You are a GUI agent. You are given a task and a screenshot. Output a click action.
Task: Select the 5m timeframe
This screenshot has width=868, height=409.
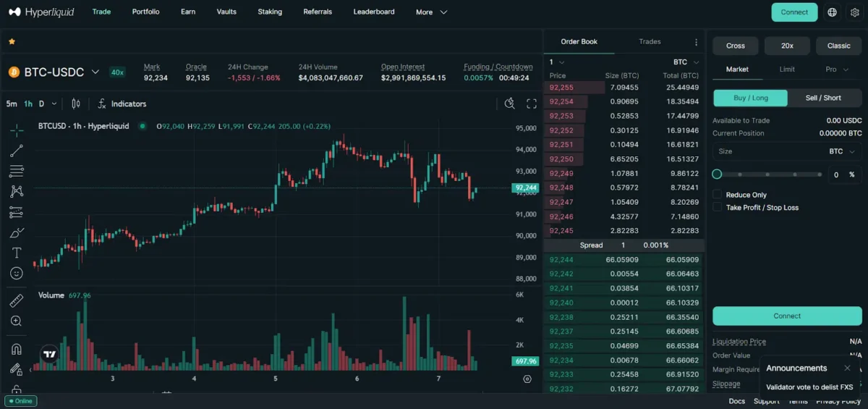(12, 104)
